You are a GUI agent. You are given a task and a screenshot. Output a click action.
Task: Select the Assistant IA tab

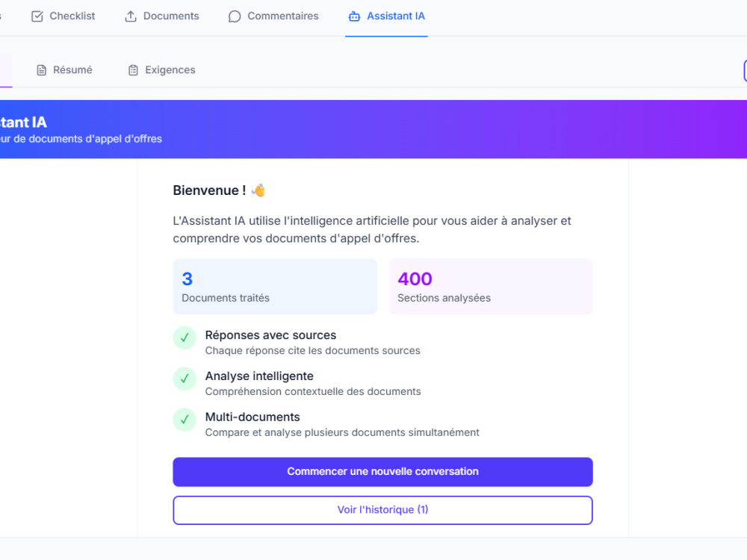pyautogui.click(x=386, y=16)
